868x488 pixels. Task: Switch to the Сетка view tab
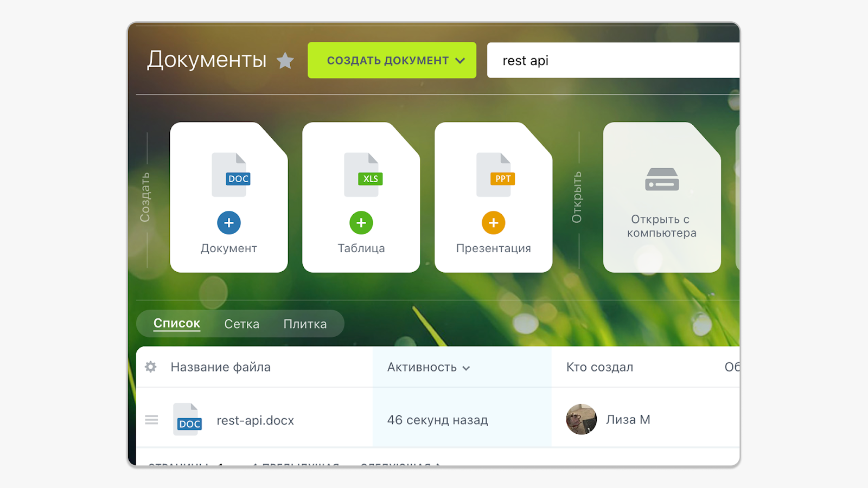click(242, 324)
